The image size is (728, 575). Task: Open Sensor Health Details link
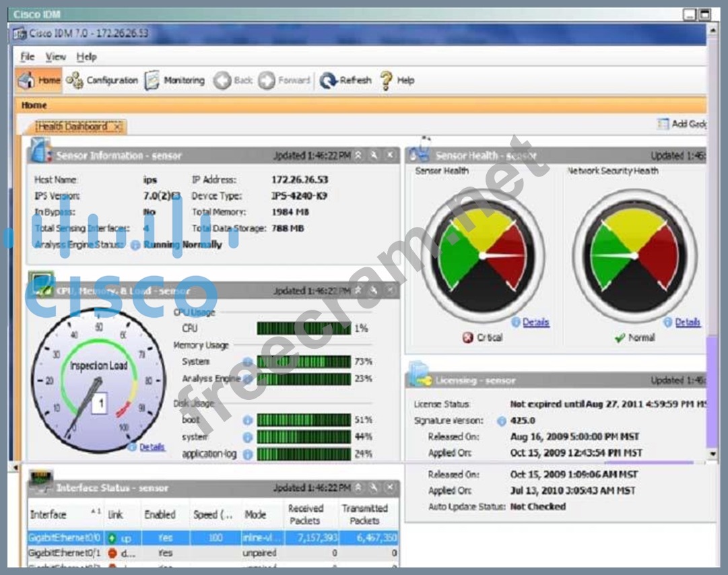click(x=535, y=323)
